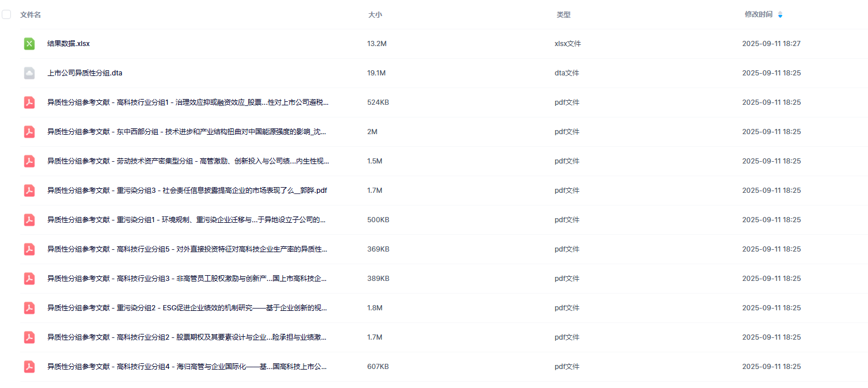The image size is (868, 388).
Task: Click the 1.7M size in 高科技行业分组2 row
Action: click(374, 337)
